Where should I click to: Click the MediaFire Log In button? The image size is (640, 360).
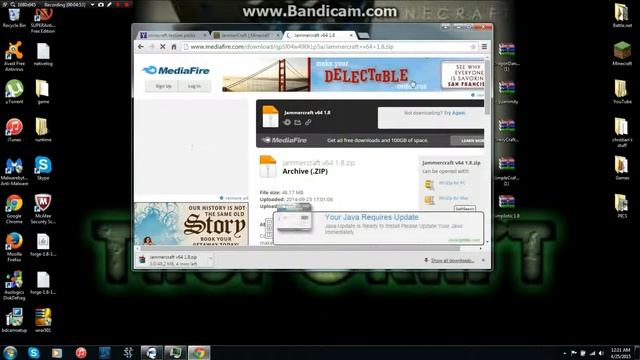(x=194, y=86)
